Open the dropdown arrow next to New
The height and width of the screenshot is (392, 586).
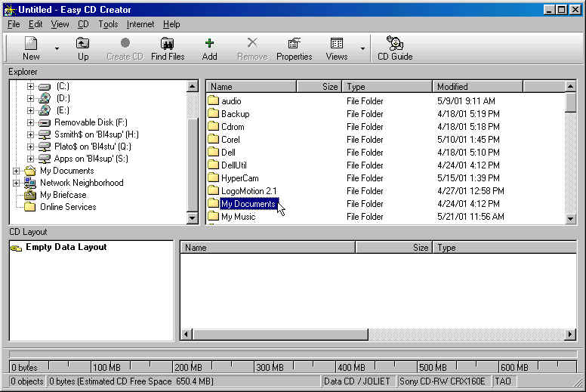[x=57, y=48]
